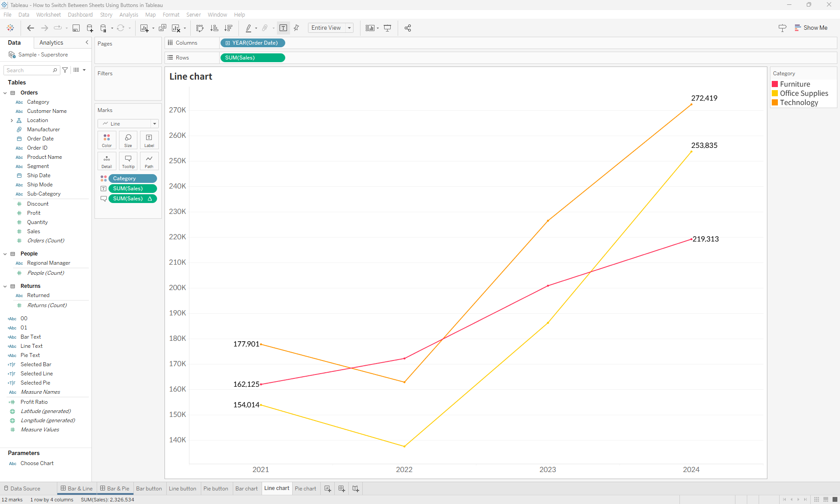The image size is (840, 504).
Task: Toggle Show Mark Labels in the toolbar
Action: pyautogui.click(x=283, y=28)
